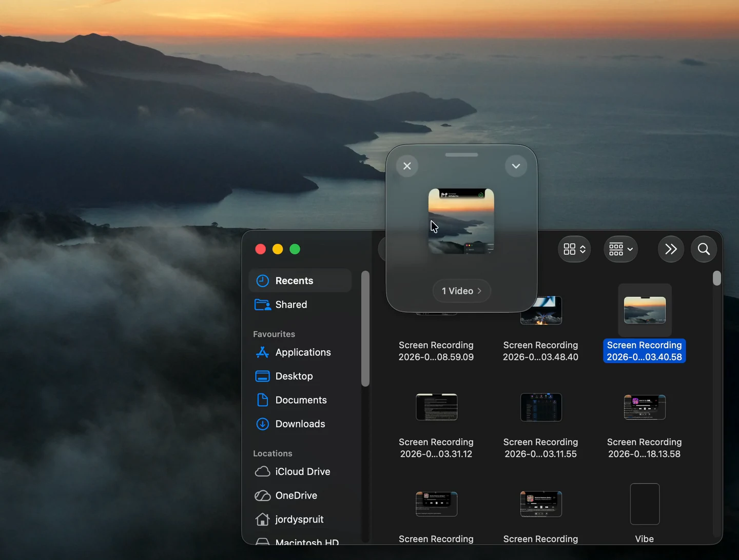This screenshot has height=560, width=739.
Task: Open the 1 Video item list
Action: pyautogui.click(x=461, y=291)
